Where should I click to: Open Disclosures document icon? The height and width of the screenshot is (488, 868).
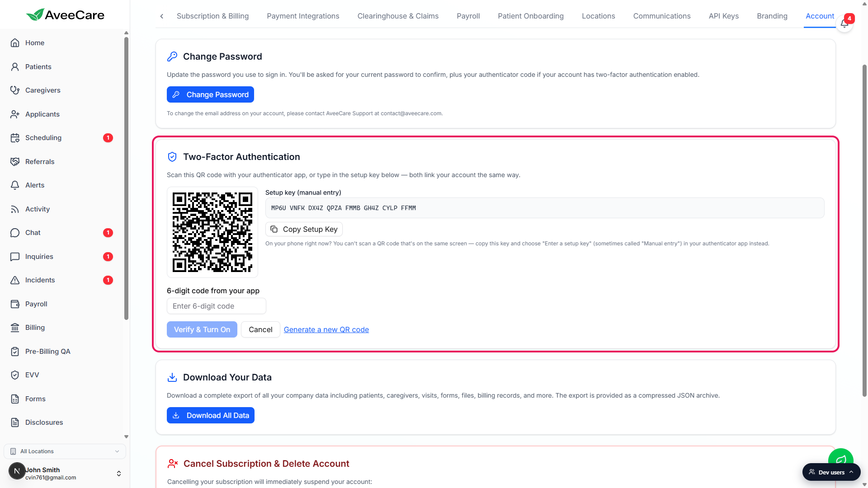coord(15,422)
